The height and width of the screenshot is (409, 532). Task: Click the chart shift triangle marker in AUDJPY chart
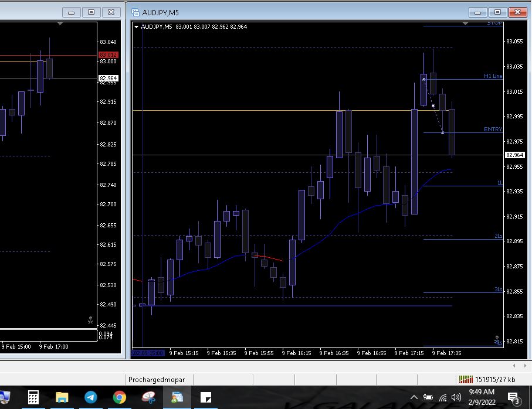466,24
